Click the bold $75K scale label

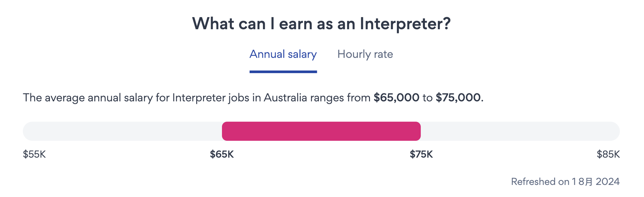coord(421,154)
